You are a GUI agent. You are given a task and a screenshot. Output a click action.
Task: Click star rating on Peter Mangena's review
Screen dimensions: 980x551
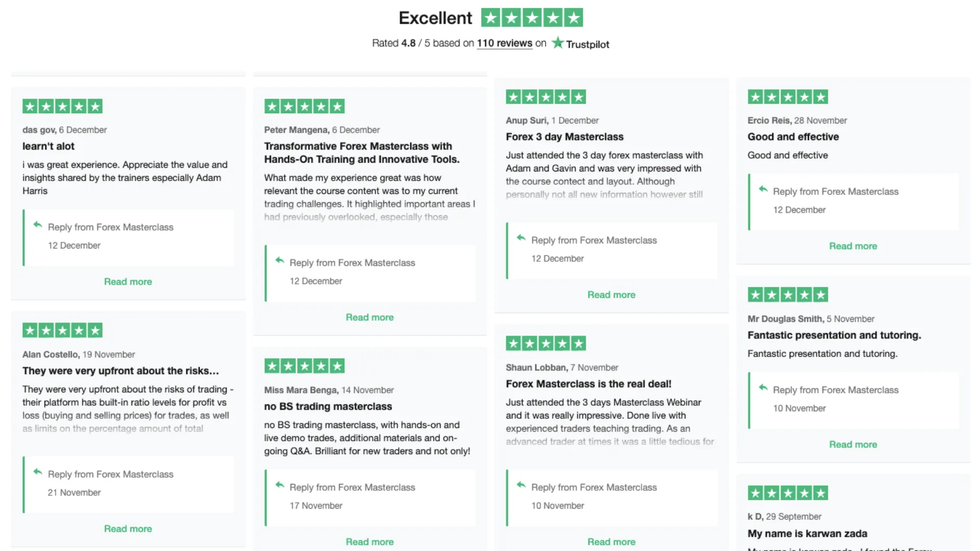[304, 106]
